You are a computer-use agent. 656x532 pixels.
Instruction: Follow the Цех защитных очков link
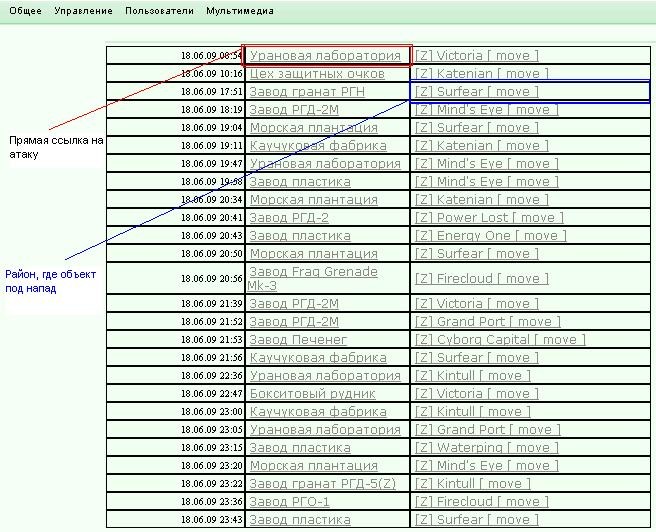(x=317, y=74)
